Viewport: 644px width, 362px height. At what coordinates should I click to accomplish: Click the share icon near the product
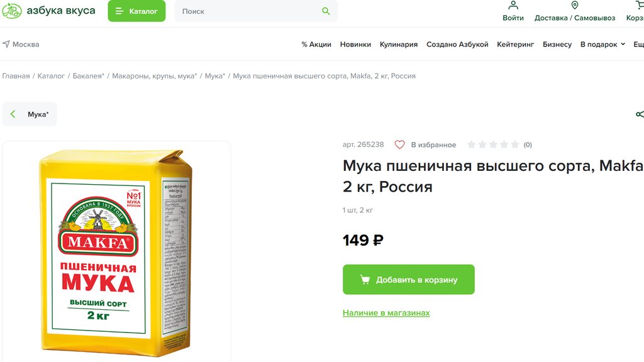point(640,114)
